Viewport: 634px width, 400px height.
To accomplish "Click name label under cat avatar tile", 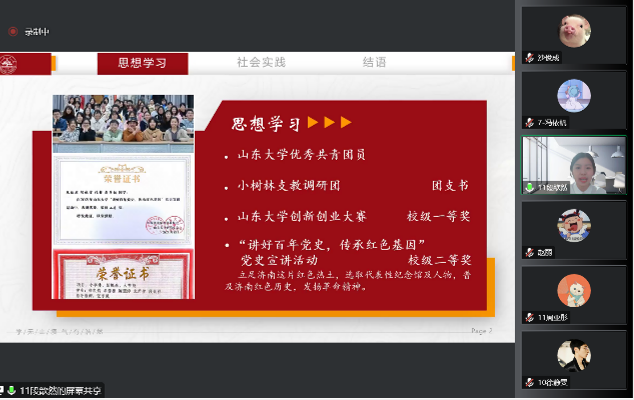I will click(x=553, y=317).
